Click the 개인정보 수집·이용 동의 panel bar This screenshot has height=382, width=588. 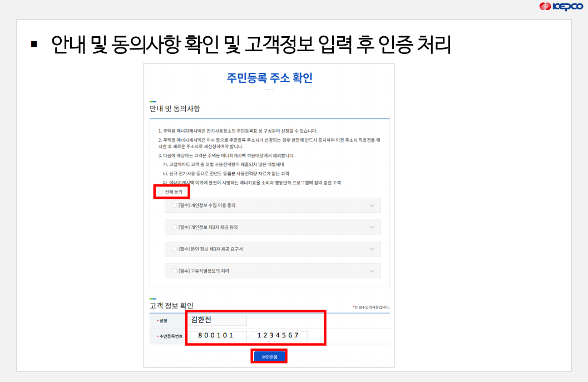[273, 205]
